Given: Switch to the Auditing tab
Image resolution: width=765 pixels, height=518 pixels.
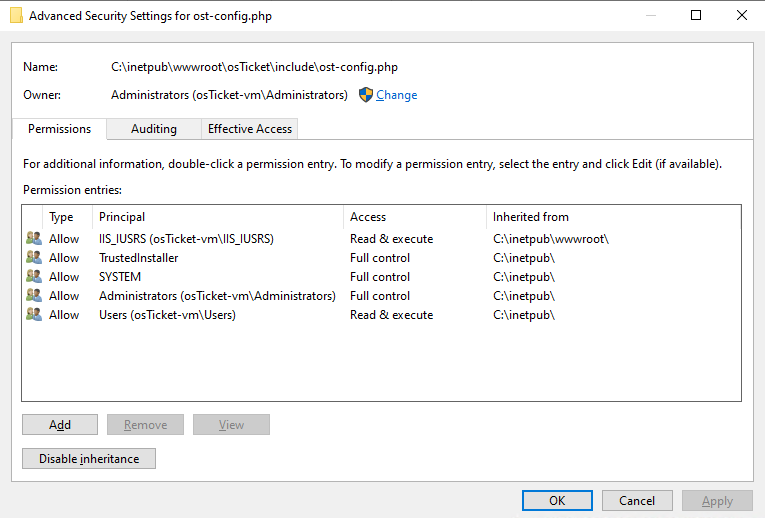Looking at the screenshot, I should [x=154, y=129].
